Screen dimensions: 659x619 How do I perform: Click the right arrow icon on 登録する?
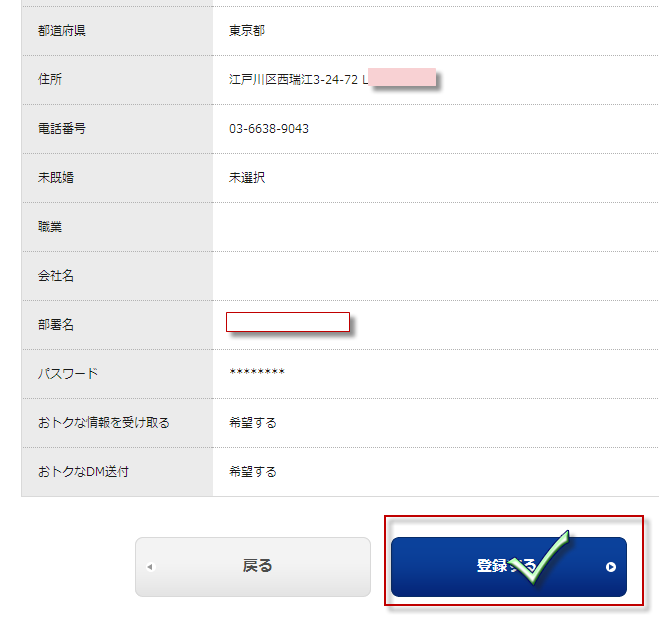(x=611, y=567)
